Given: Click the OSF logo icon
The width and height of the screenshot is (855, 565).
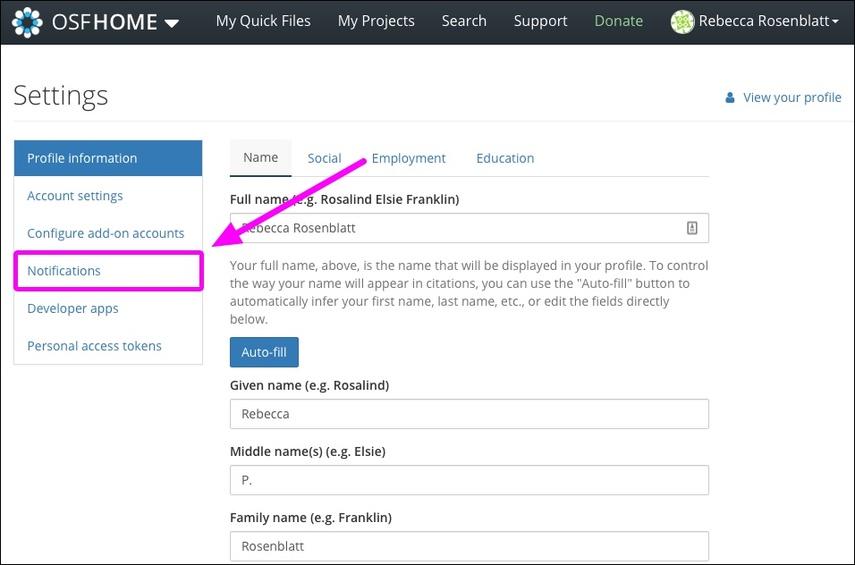Looking at the screenshot, I should point(27,22).
